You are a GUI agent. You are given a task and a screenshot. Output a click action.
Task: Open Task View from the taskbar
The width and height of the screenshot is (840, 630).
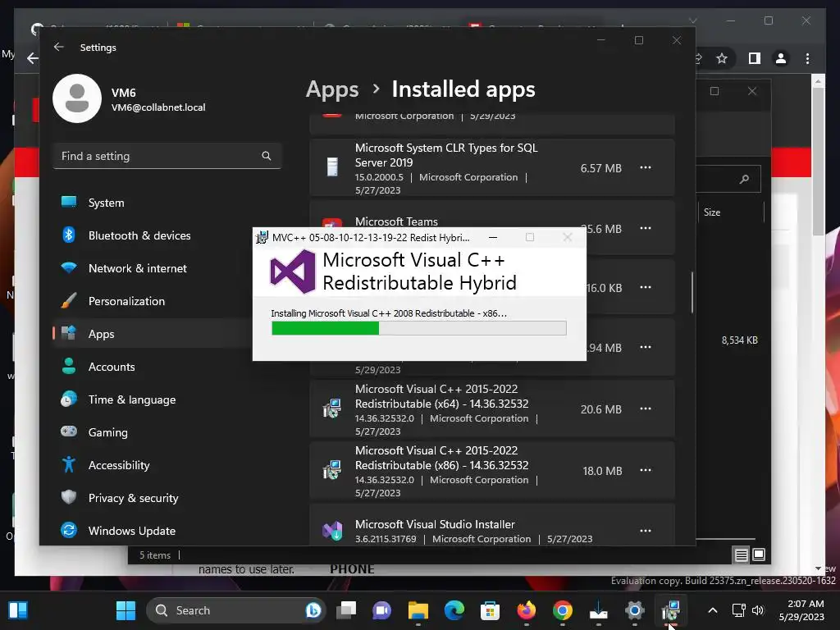click(346, 610)
